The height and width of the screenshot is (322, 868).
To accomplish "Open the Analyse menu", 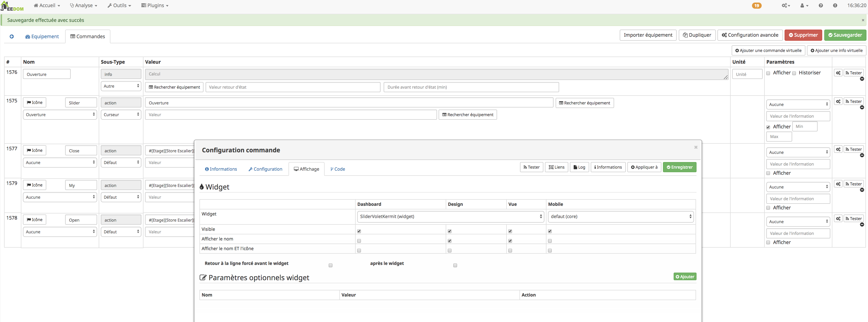I will pos(83,5).
